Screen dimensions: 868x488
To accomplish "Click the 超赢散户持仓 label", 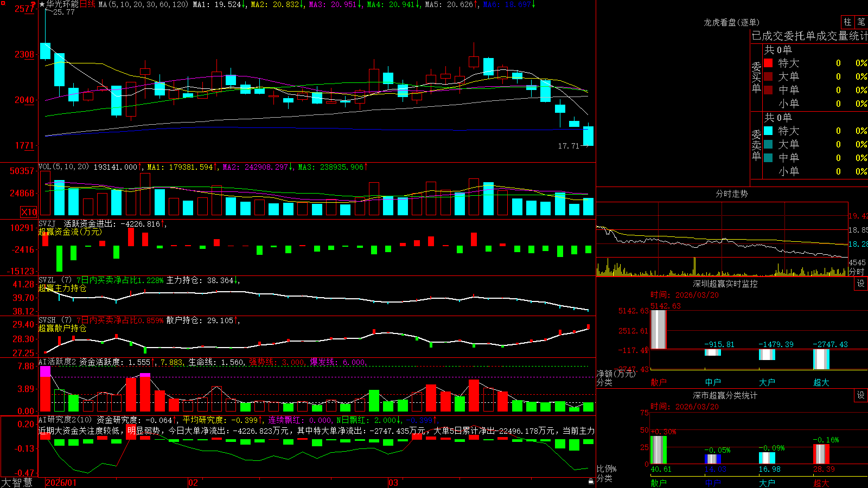I will [x=62, y=329].
